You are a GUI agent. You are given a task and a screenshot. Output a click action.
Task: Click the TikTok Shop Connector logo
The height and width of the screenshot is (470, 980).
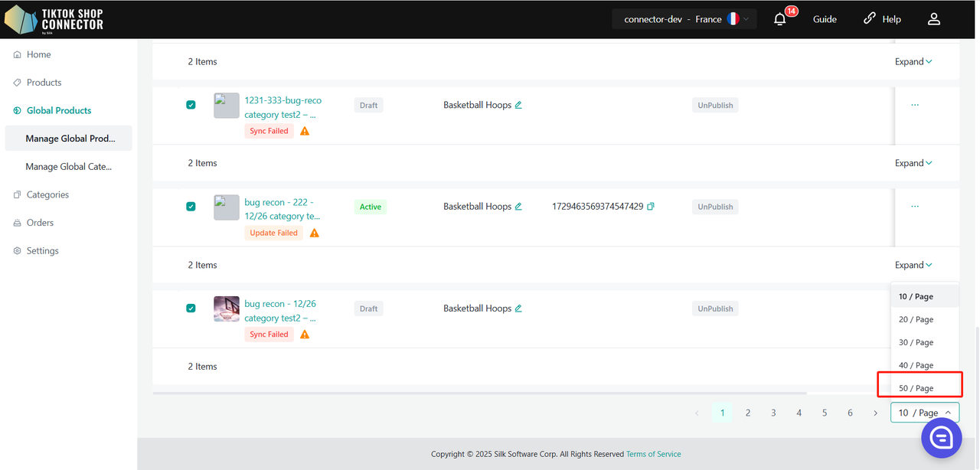[54, 19]
